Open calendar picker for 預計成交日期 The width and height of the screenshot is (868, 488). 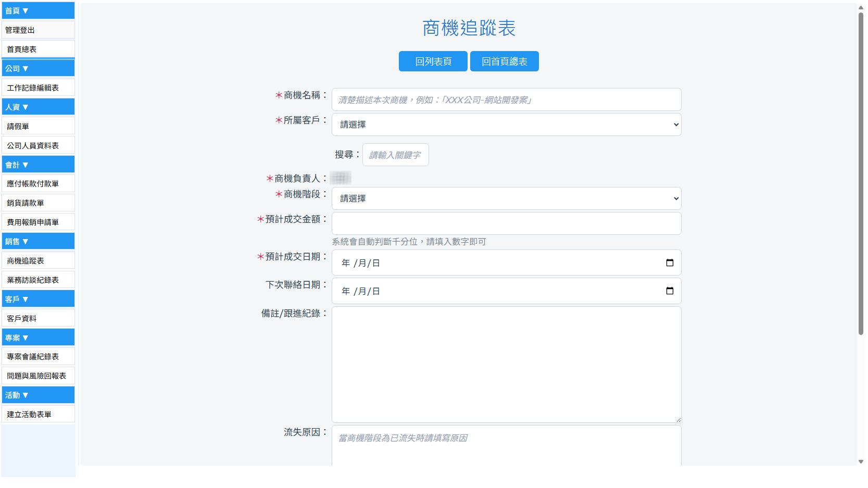(670, 263)
